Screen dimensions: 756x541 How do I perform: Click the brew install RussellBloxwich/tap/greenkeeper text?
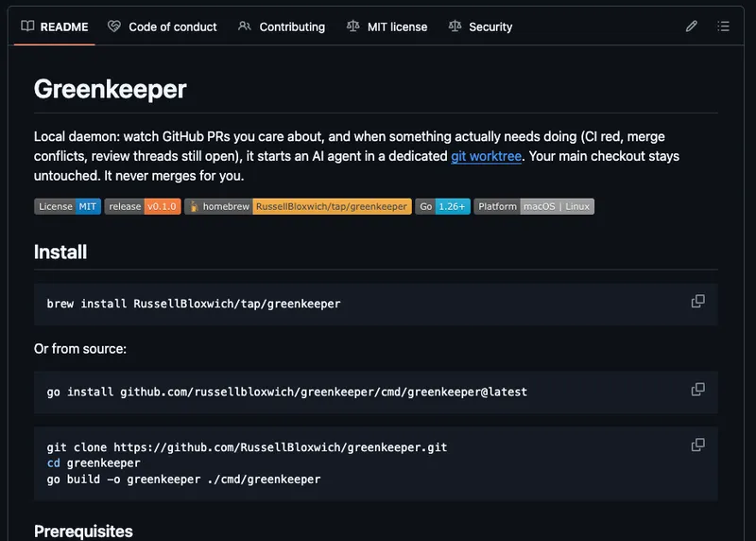pyautogui.click(x=194, y=304)
